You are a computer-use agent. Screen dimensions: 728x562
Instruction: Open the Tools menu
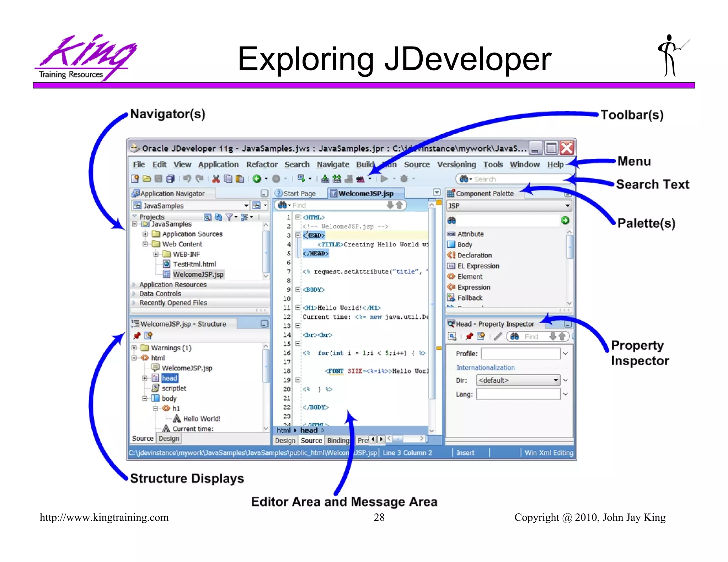(x=493, y=164)
